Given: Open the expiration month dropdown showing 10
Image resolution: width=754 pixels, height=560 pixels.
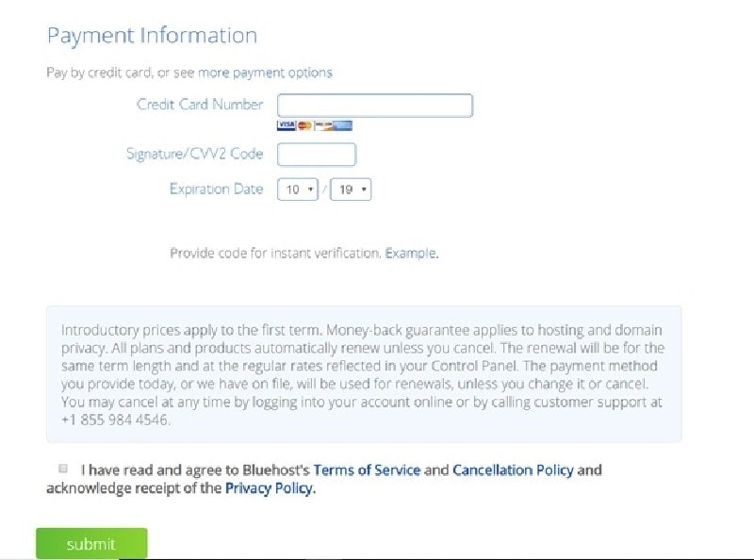Looking at the screenshot, I should point(298,189).
